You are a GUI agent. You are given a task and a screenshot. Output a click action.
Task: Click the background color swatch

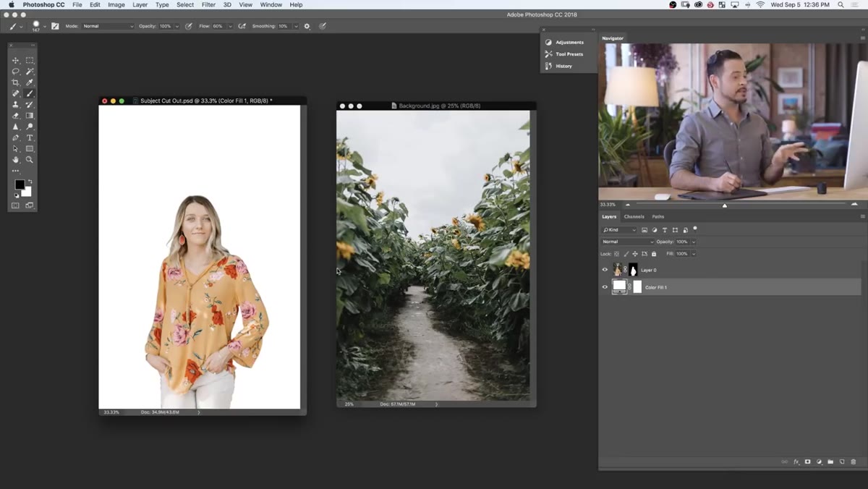pos(28,192)
